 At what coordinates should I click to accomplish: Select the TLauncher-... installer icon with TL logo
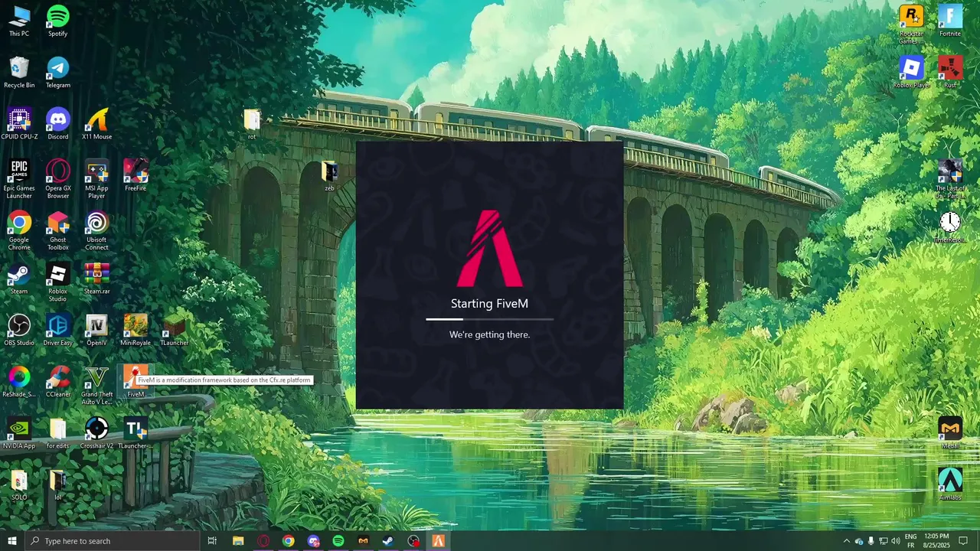coord(136,432)
